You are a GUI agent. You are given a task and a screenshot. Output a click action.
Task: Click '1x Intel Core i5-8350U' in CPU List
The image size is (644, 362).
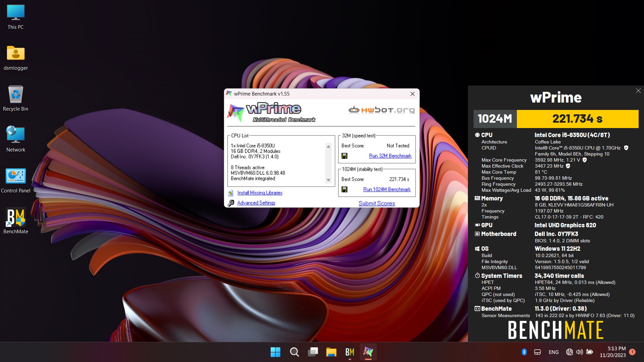coord(253,146)
